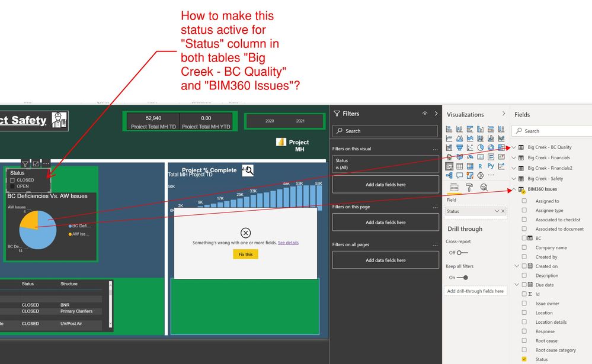Choose the line chart visualization
This screenshot has width=592, height=364.
coord(449,138)
